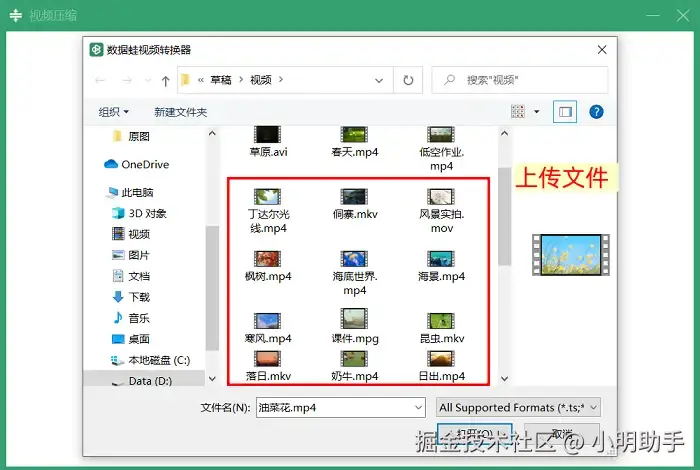Screen dimensions: 700x470
Task: Click sidebar scrollbar up arrow
Action: (212, 133)
